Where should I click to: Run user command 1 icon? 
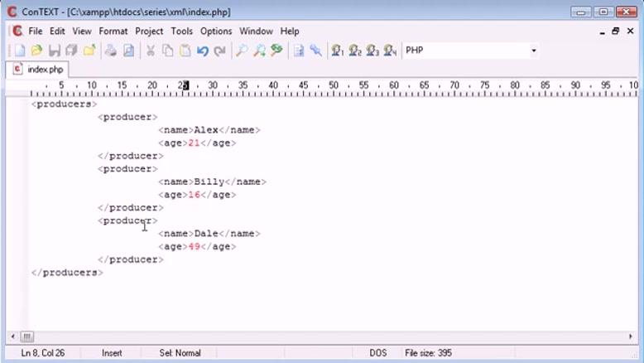[337, 51]
